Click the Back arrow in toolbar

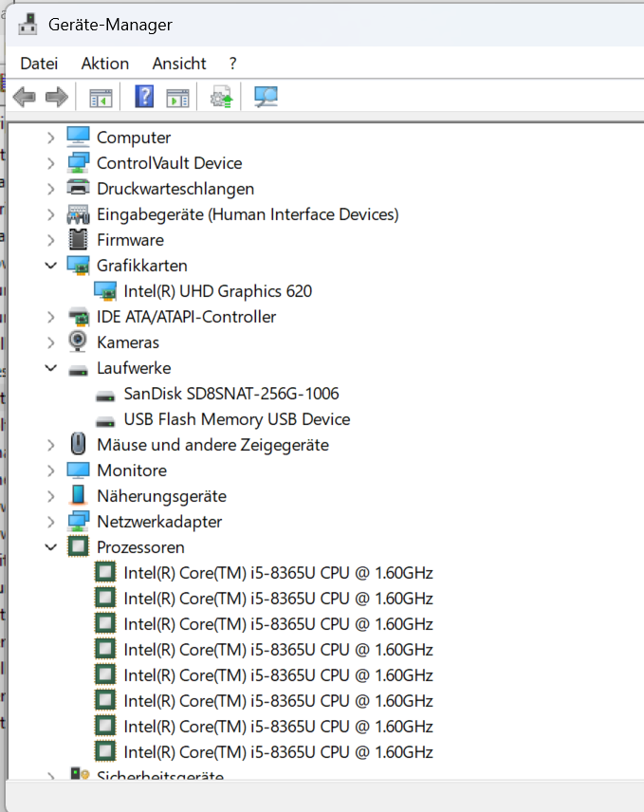click(25, 97)
